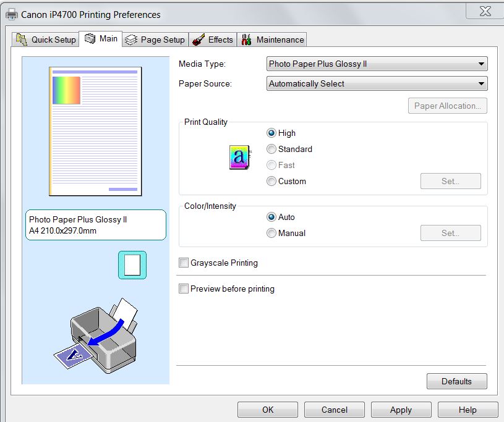Click the printer icon in the title bar
Image resolution: width=504 pixels, height=422 pixels.
tap(12, 14)
